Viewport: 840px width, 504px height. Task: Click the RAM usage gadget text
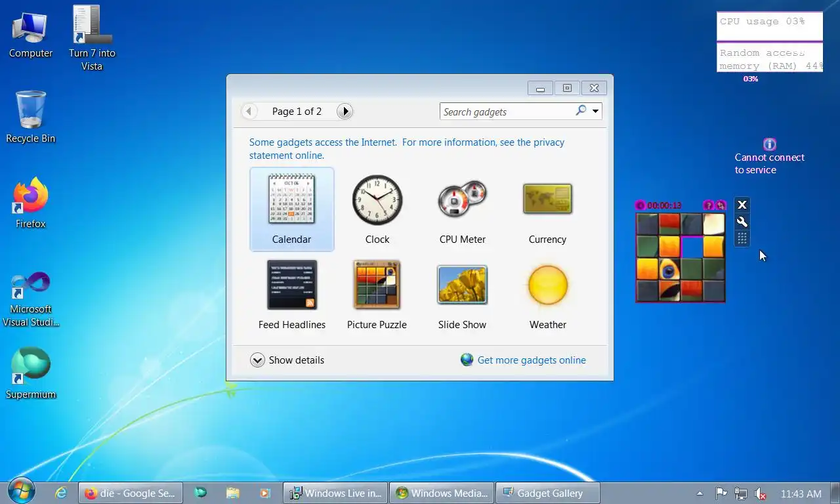coord(770,60)
